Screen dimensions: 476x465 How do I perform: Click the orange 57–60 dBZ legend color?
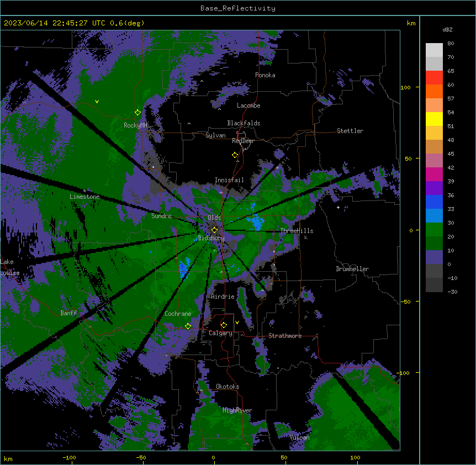point(434,92)
